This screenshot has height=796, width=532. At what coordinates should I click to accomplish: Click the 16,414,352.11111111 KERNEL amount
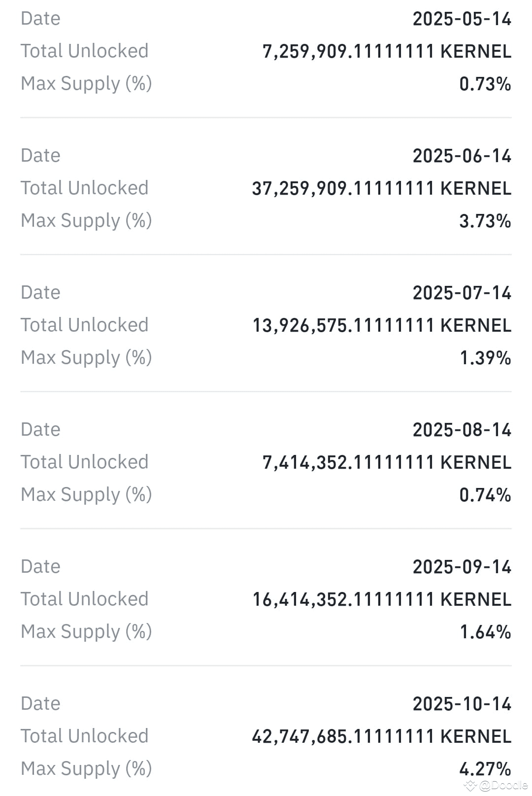pyautogui.click(x=382, y=600)
